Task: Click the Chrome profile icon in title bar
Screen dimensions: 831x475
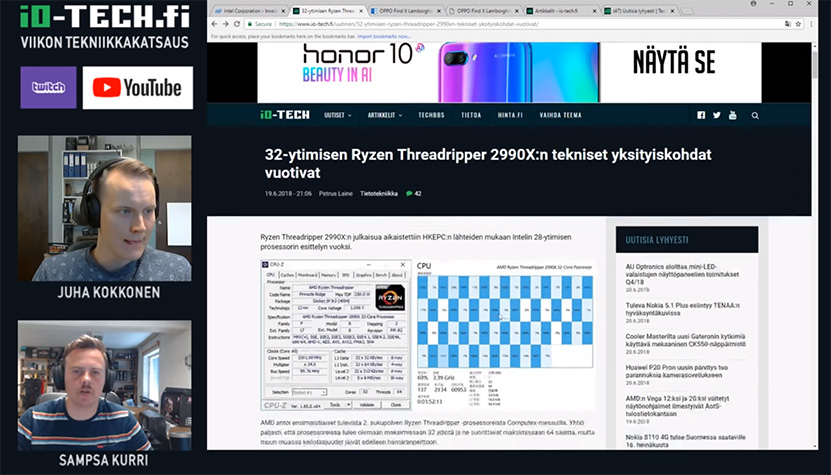Action: point(754,4)
